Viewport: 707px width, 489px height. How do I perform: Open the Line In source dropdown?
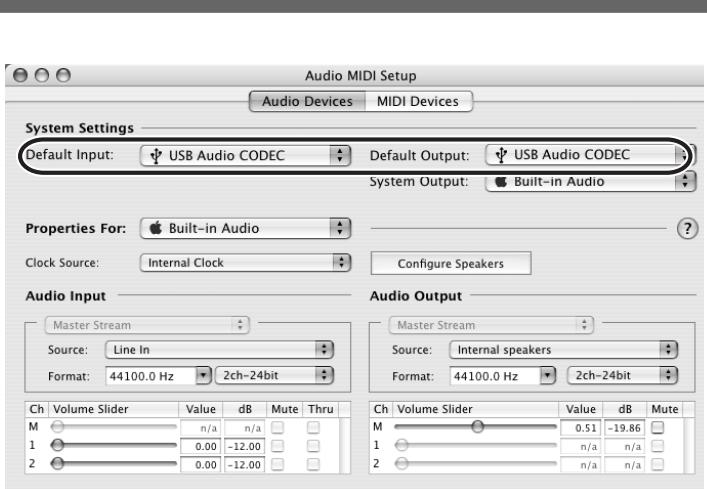pyautogui.click(x=219, y=350)
